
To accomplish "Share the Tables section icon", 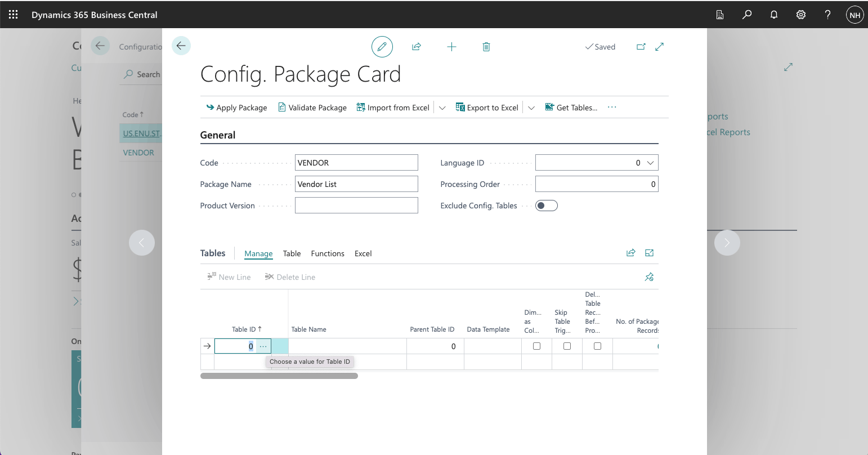I will (x=631, y=253).
